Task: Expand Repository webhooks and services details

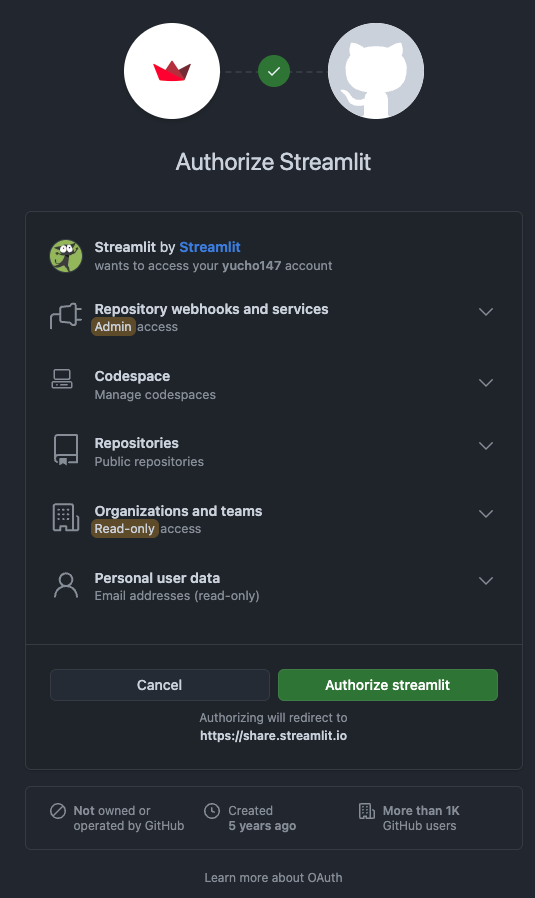Action: [x=486, y=312]
